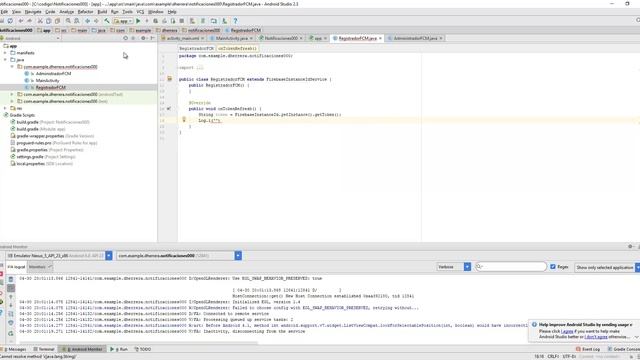
Task: Open the VCS menu
Action: point(140,12)
